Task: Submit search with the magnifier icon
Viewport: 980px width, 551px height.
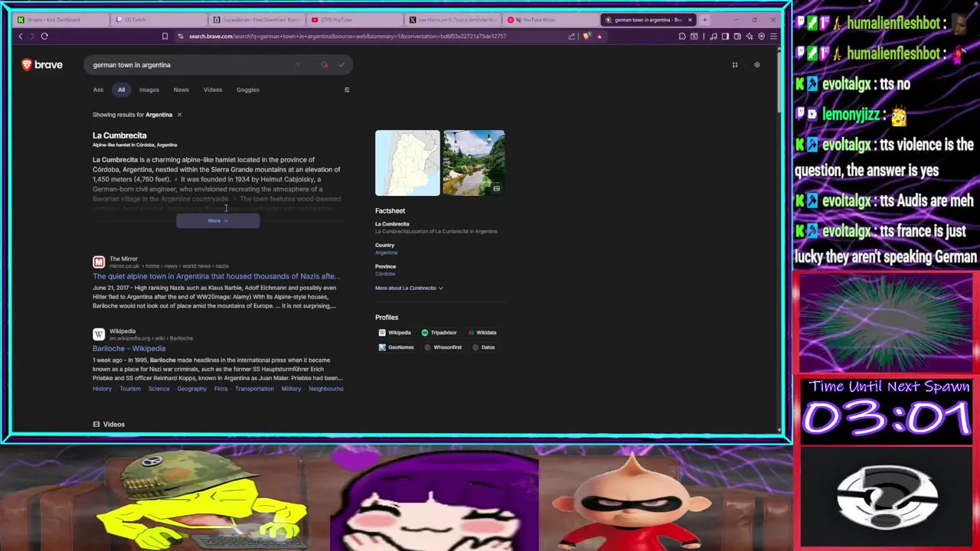Action: 325,65
